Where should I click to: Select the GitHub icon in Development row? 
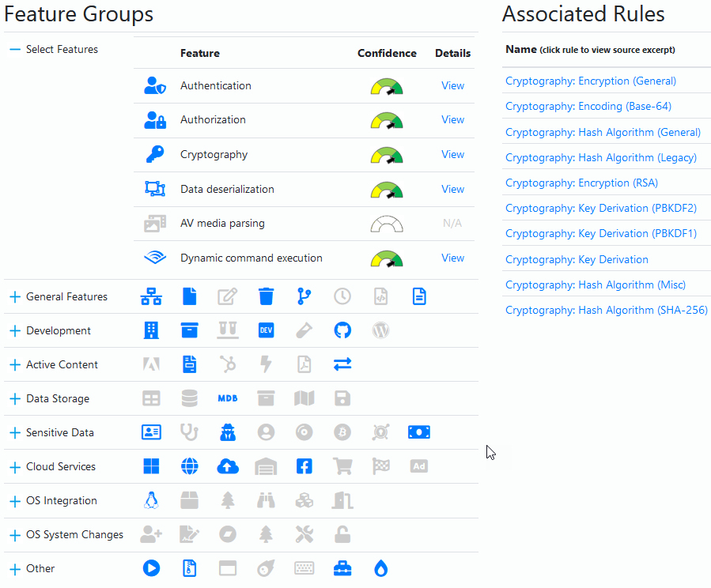[342, 330]
